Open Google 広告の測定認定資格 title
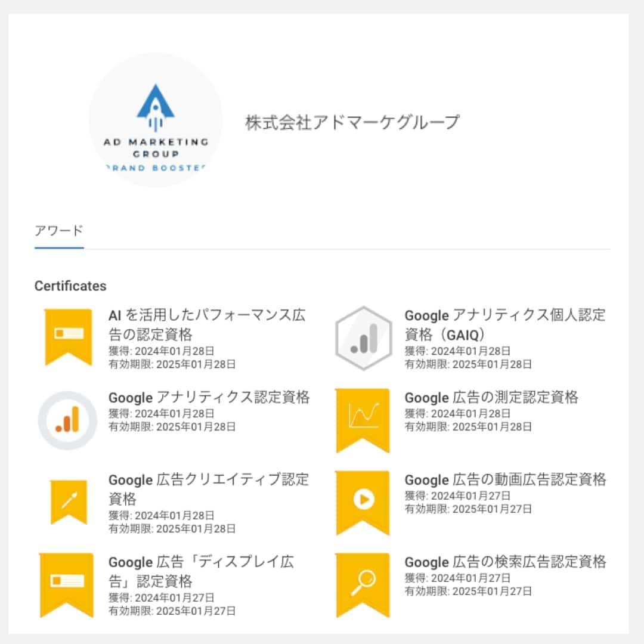Screen dimensions: 644x644 pyautogui.click(x=491, y=397)
